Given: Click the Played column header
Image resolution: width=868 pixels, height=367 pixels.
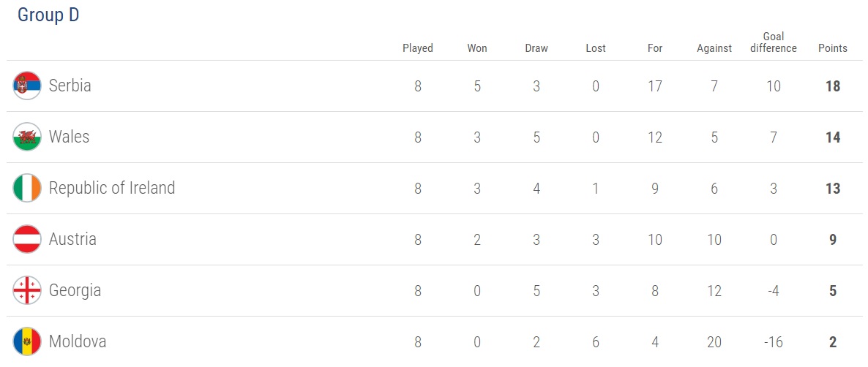Looking at the screenshot, I should click(418, 48).
